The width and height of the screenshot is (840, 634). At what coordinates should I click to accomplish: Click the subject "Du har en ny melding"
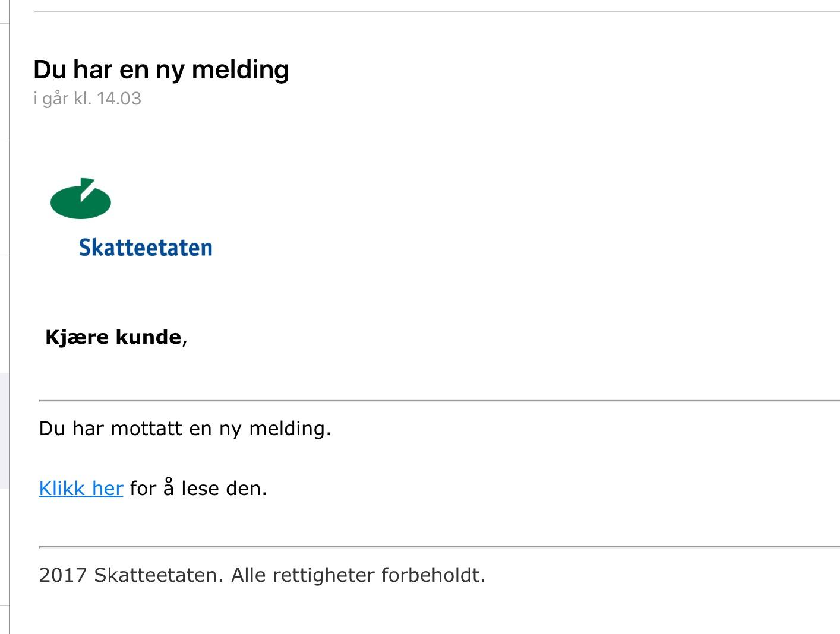click(x=161, y=69)
